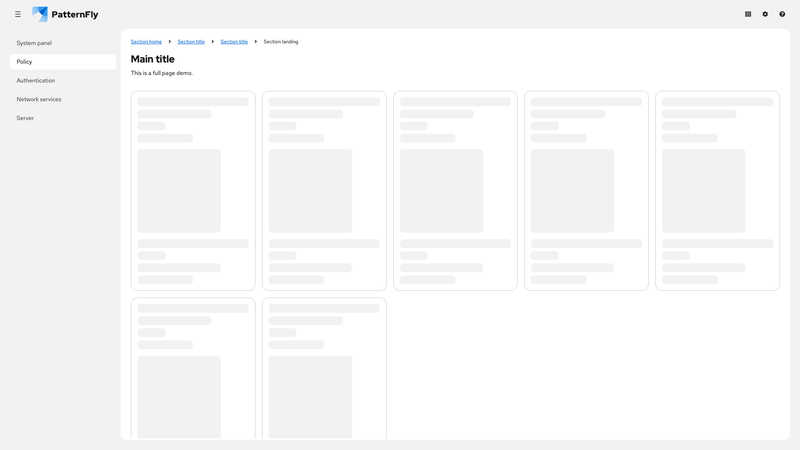Click the help question mark icon

coord(782,14)
